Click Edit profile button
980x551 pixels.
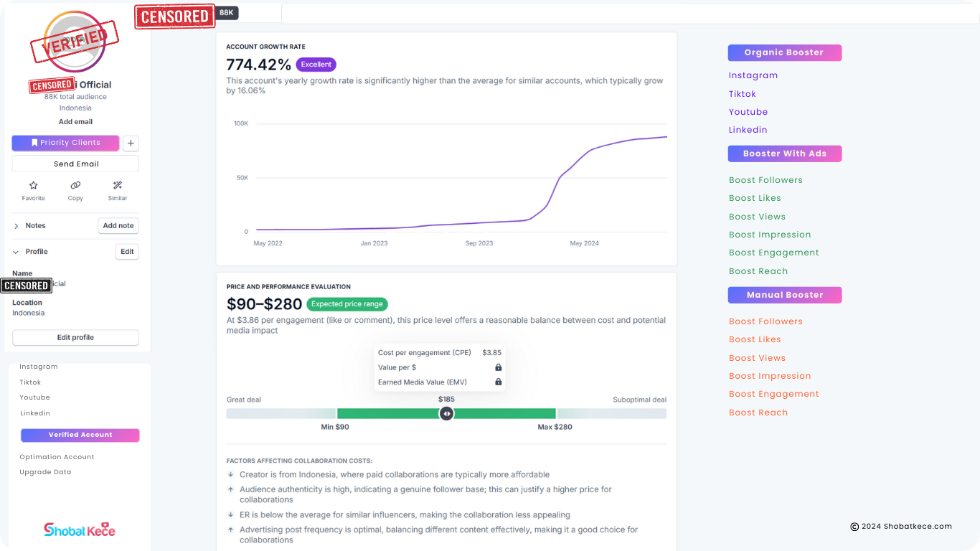(x=75, y=338)
